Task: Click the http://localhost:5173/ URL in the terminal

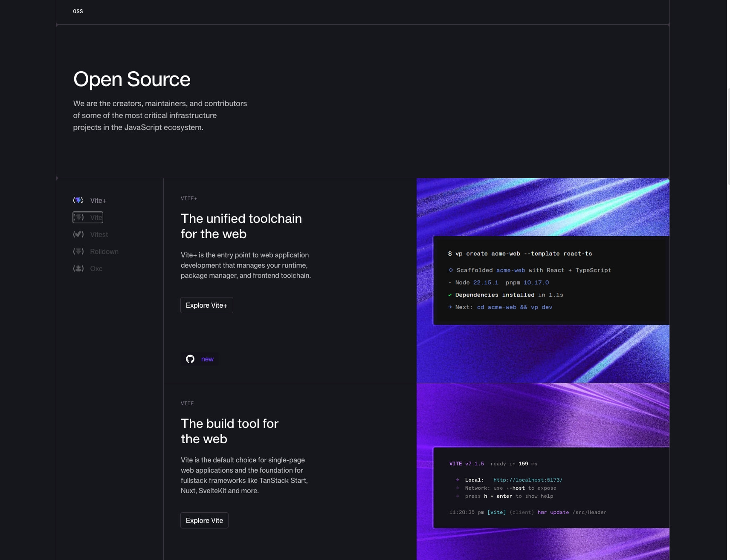Action: click(x=528, y=480)
